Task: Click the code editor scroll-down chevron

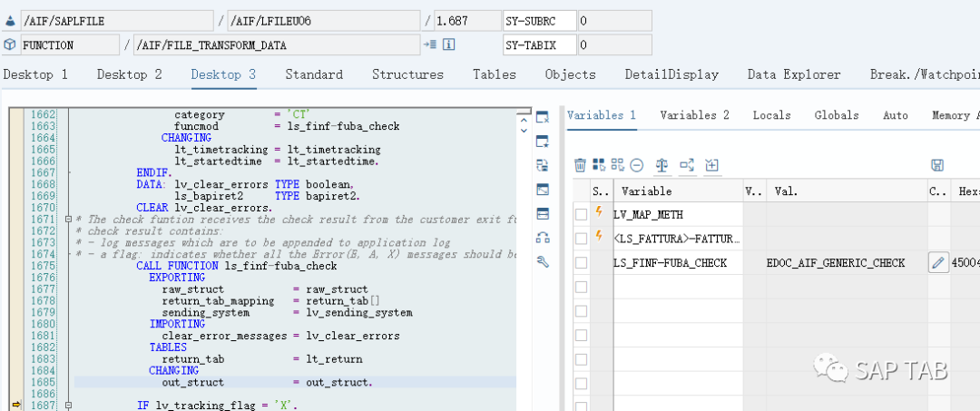Action: [x=524, y=131]
